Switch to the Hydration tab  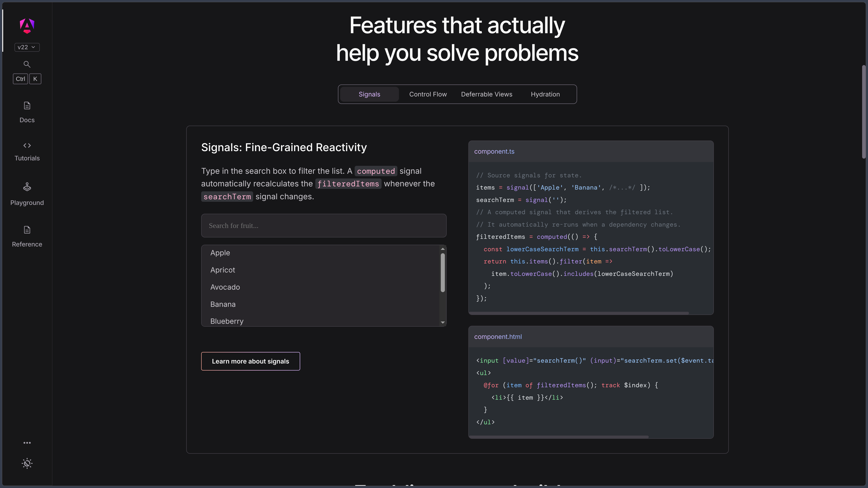(x=545, y=94)
